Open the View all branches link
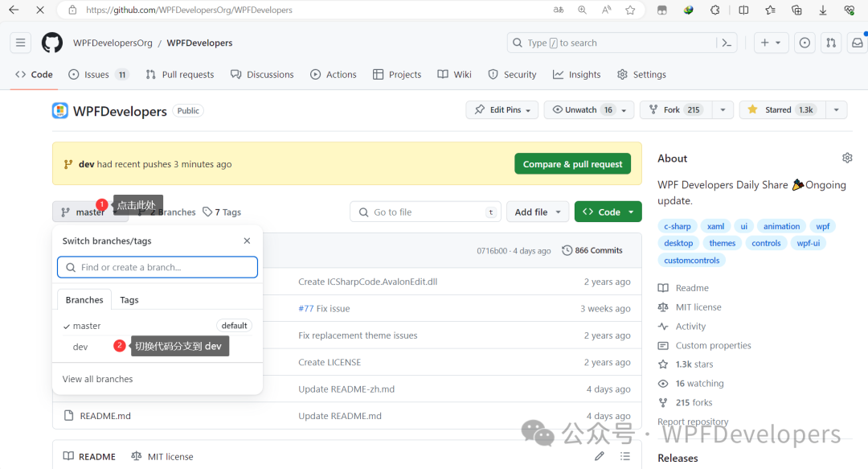Screen dimensions: 868x469 tap(96, 378)
